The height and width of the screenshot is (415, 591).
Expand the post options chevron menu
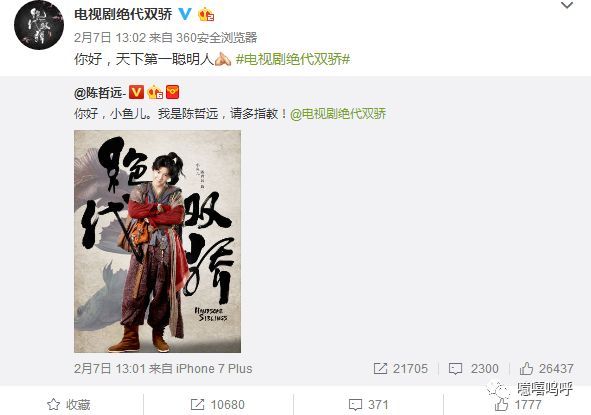coord(567,5)
